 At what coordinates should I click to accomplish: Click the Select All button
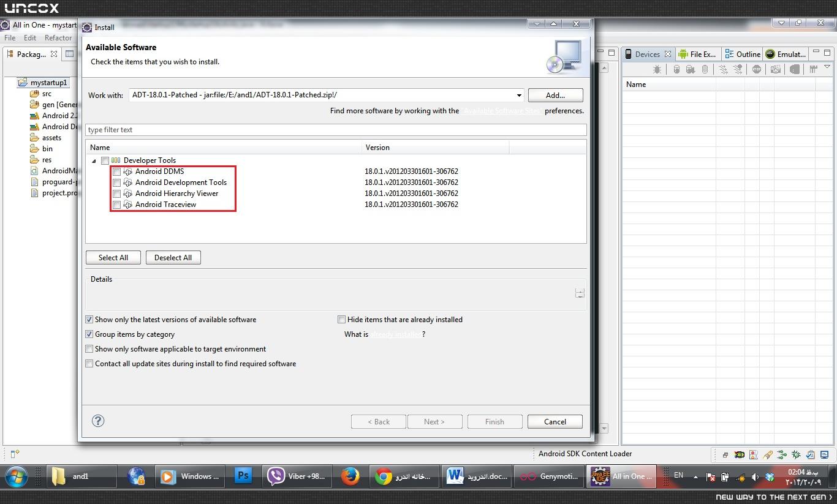pos(113,258)
